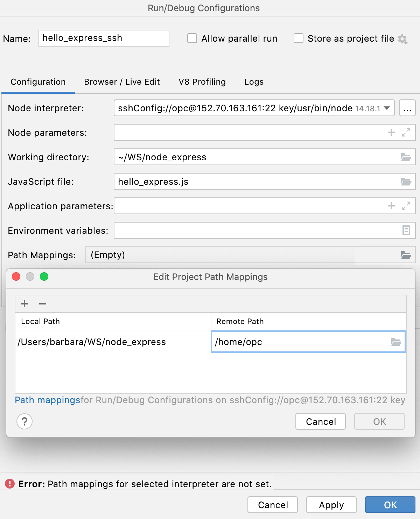Open the Environment variables editor icon
Viewport: 420px width, 519px height.
(406, 231)
